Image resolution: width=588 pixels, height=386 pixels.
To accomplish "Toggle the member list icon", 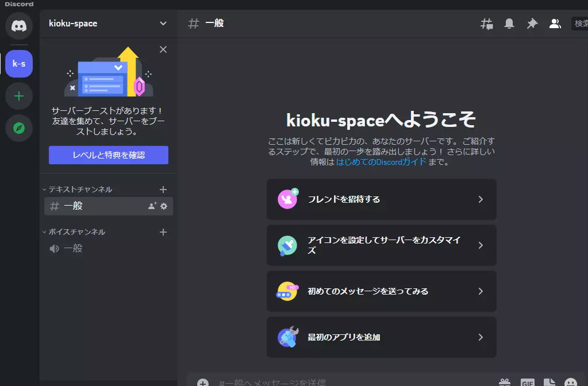I will coord(555,24).
